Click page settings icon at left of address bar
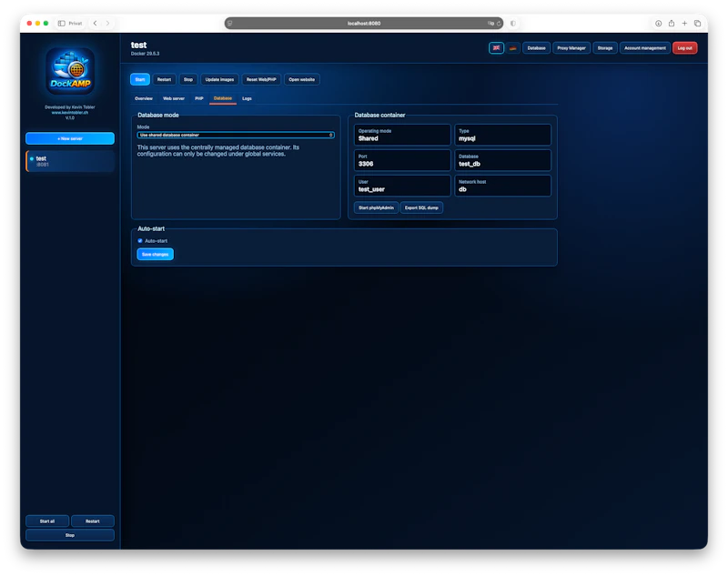 (x=230, y=24)
